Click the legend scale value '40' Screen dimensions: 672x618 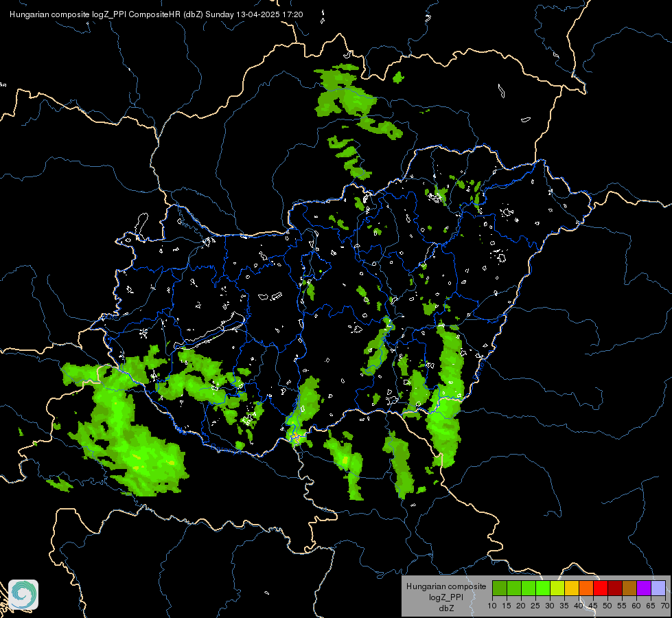(579, 606)
